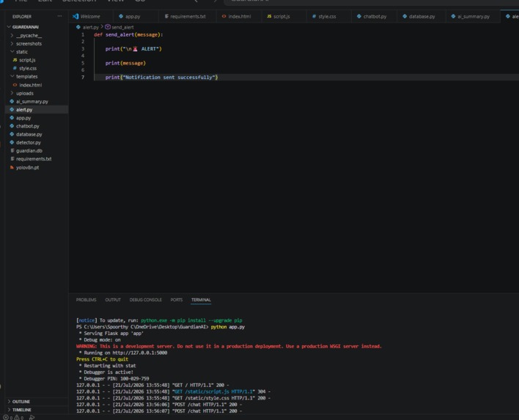The image size is (519, 420).
Task: Switch to the DEBUG CONSOLE panel tab
Action: click(x=146, y=300)
